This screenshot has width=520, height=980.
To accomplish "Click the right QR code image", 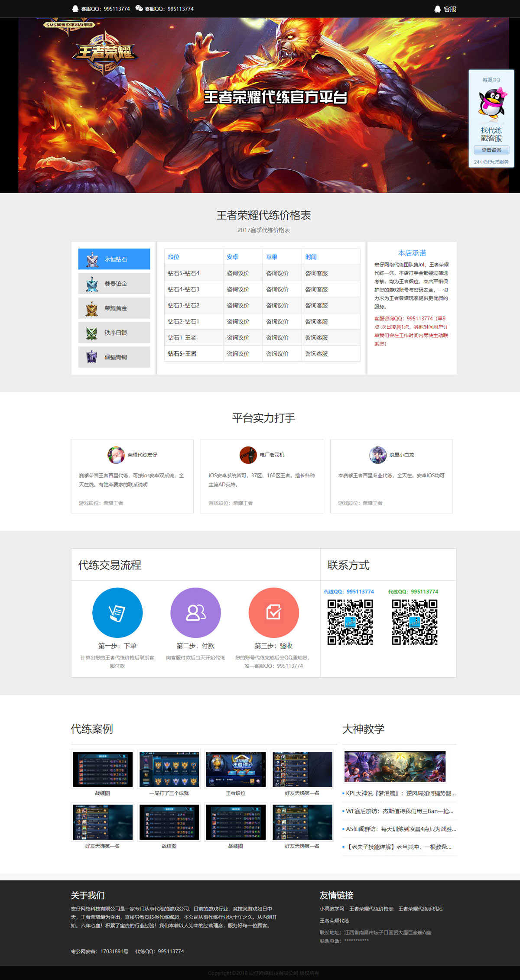I will [415, 622].
